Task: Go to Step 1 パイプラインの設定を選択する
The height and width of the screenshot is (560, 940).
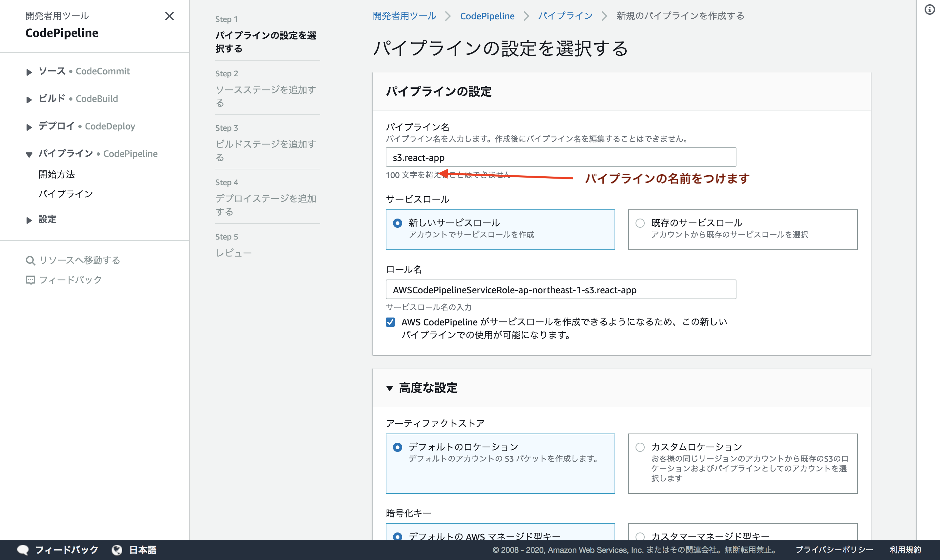Action: coord(266,42)
